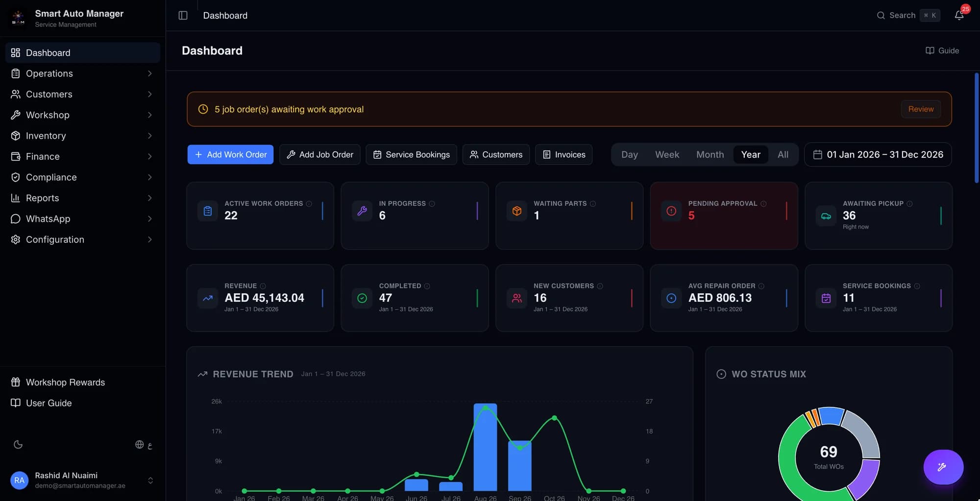
Task: Click the Smart Auto Manager logo
Action: (x=18, y=18)
